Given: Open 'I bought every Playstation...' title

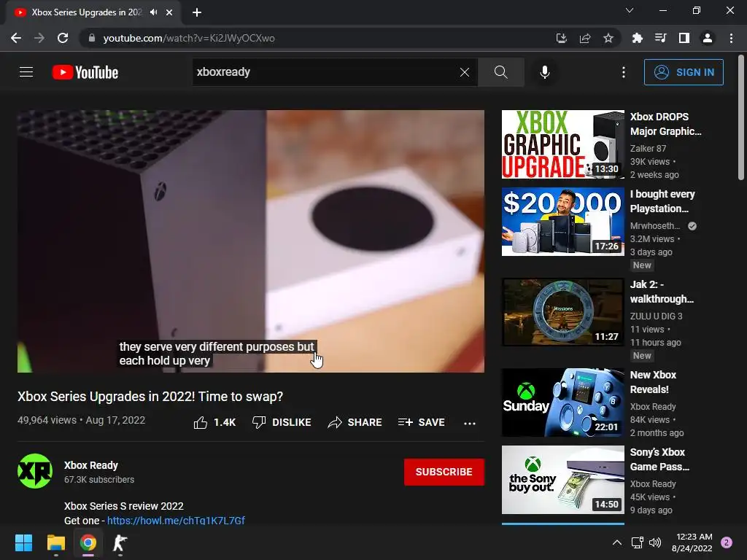Looking at the screenshot, I should pyautogui.click(x=662, y=201).
